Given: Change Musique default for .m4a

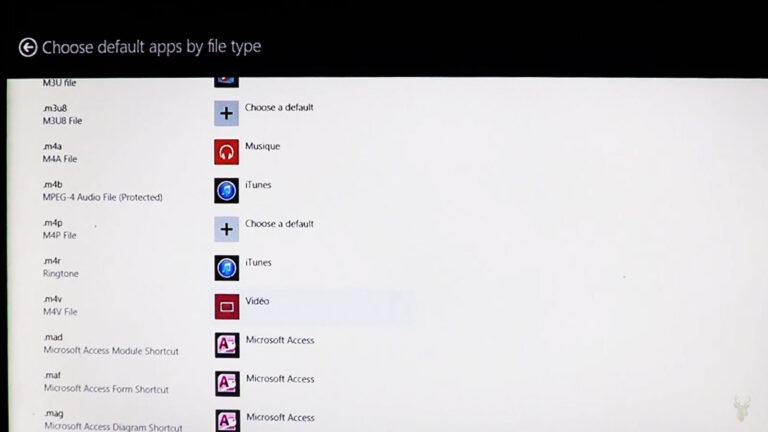Looking at the screenshot, I should tap(263, 146).
